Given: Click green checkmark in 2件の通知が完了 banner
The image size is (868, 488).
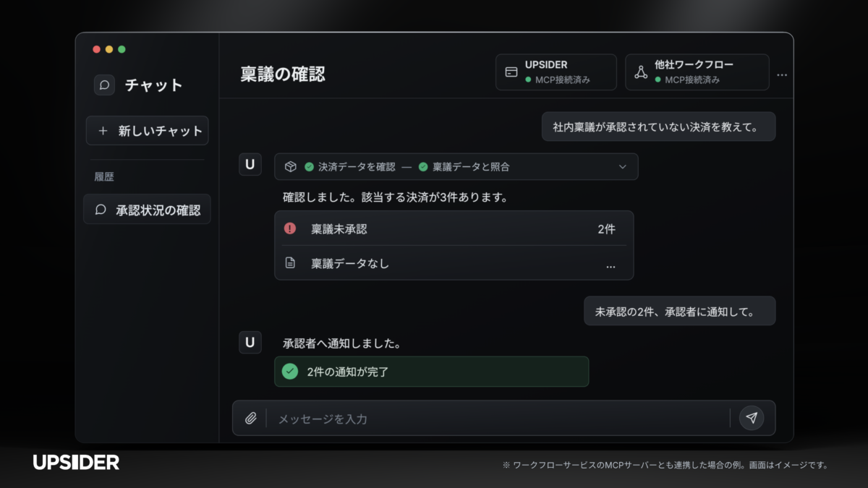Looking at the screenshot, I should (290, 372).
